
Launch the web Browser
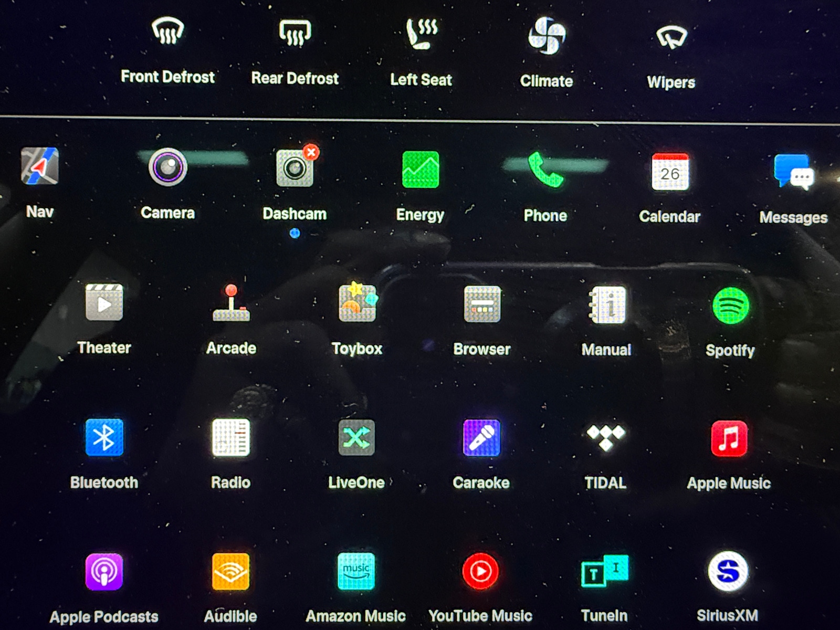click(482, 304)
